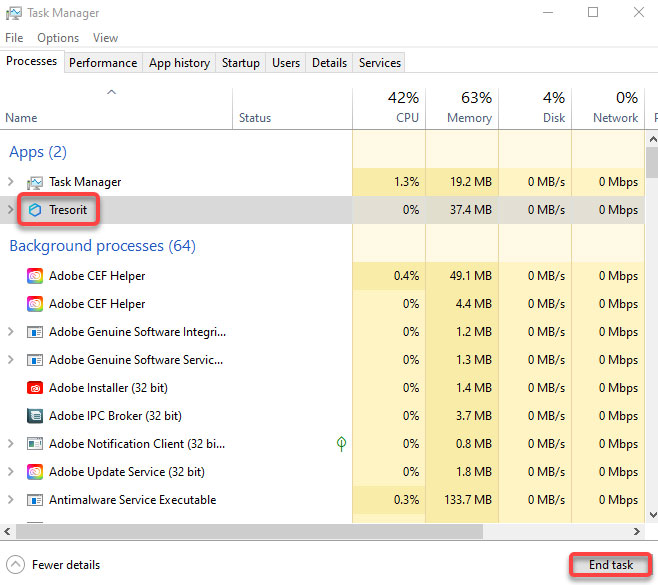Click the icon of the 4.4 MB Adobe CEF Helper
Image resolution: width=658 pixels, height=585 pixels.
point(35,304)
